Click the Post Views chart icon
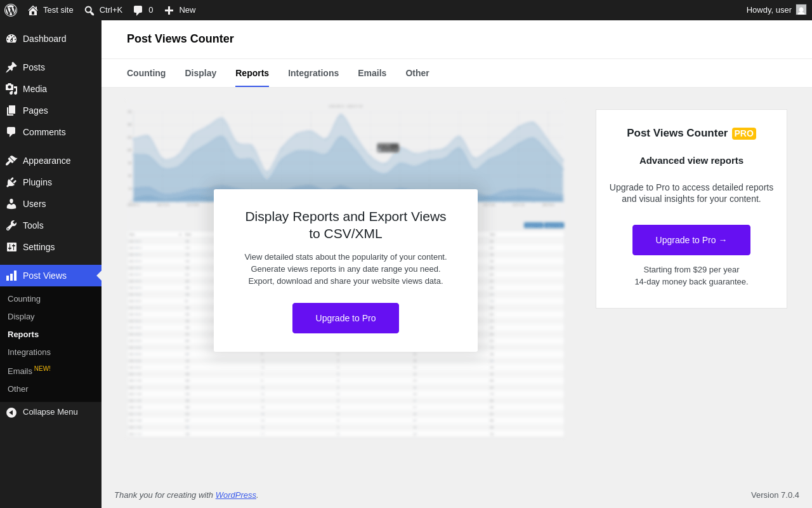This screenshot has width=812, height=508. tap(11, 276)
